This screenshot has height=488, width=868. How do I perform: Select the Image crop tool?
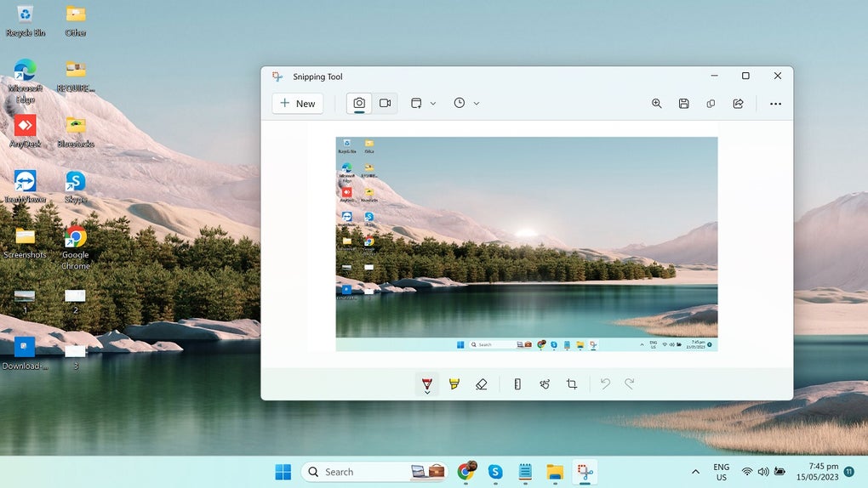coord(572,384)
